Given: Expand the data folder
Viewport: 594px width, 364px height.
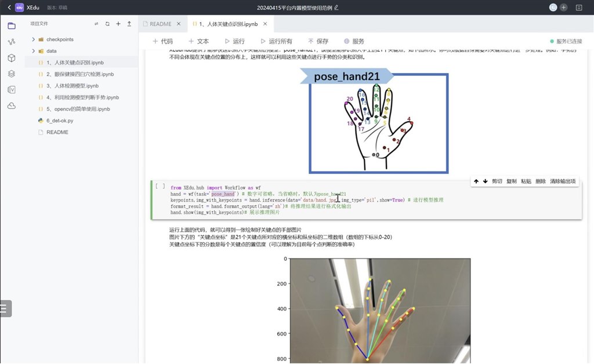Looking at the screenshot, I should 33,50.
